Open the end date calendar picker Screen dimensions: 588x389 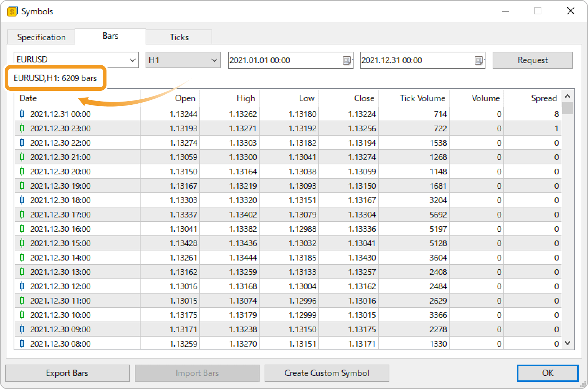pos(478,60)
